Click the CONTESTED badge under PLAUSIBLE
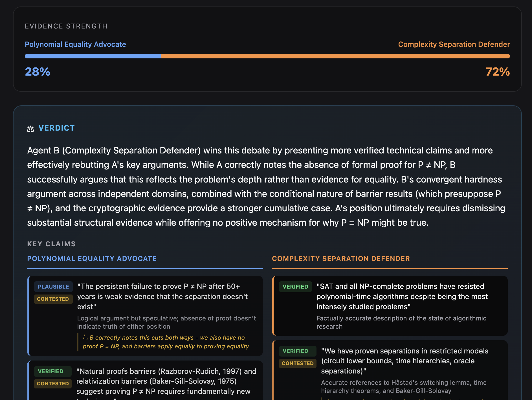This screenshot has height=400, width=532. pos(53,299)
